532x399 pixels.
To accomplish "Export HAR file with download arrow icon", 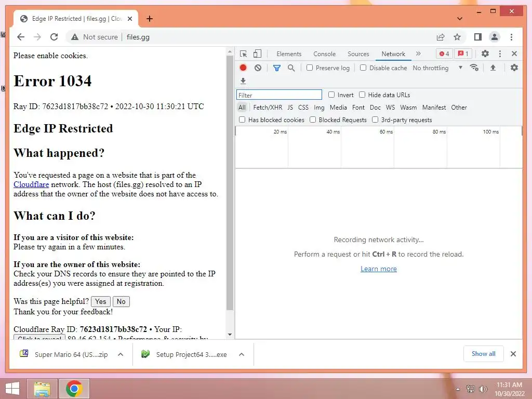I will pyautogui.click(x=243, y=81).
